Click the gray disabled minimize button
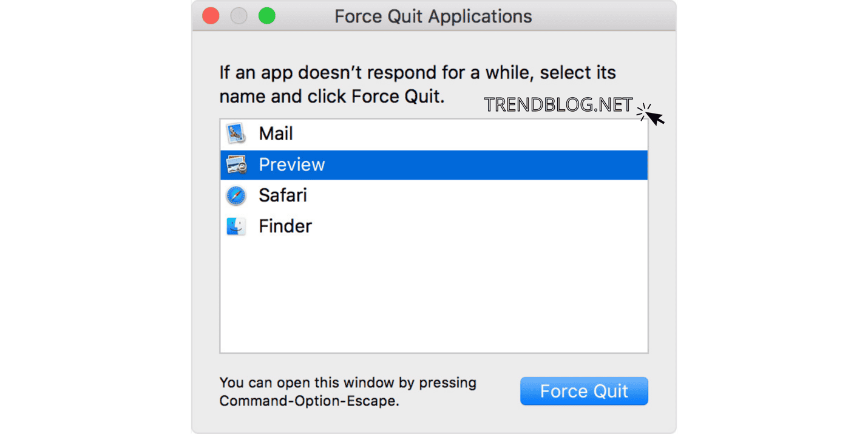This screenshot has width=868, height=434. [x=239, y=16]
